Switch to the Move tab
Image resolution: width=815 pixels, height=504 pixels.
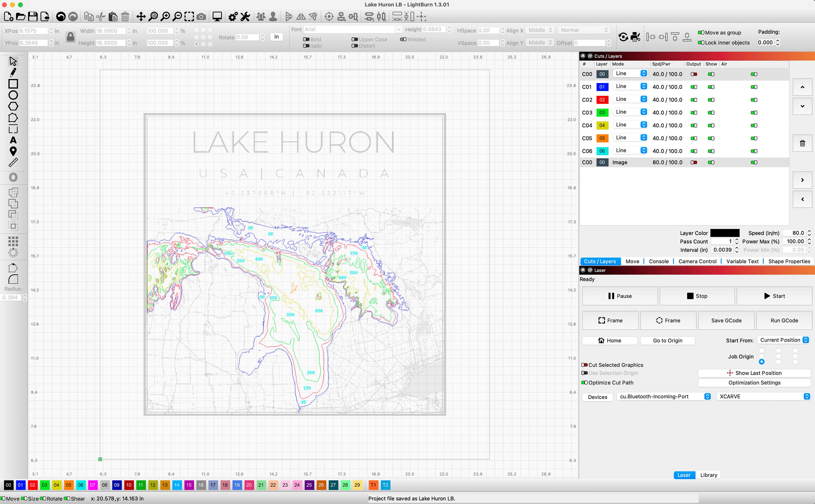click(632, 261)
